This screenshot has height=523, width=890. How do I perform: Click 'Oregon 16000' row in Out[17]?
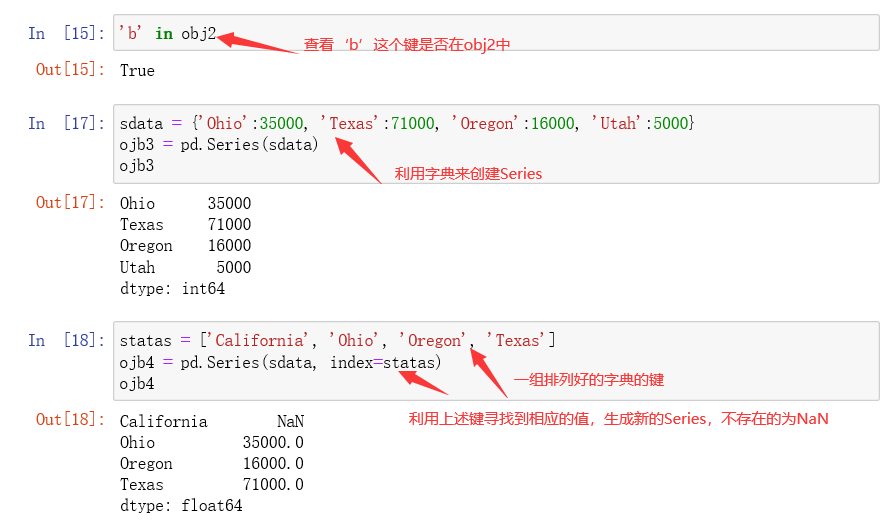[185, 245]
